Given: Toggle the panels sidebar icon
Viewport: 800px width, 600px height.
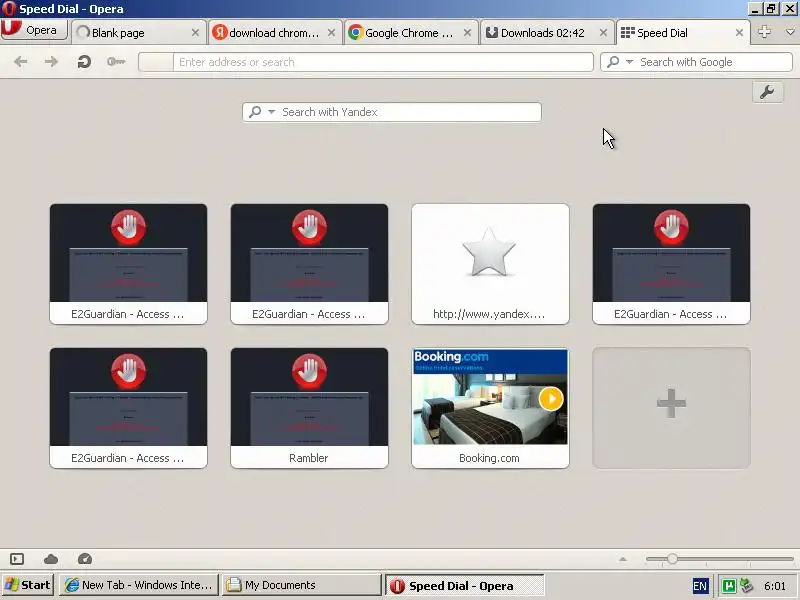Looking at the screenshot, I should [17, 559].
